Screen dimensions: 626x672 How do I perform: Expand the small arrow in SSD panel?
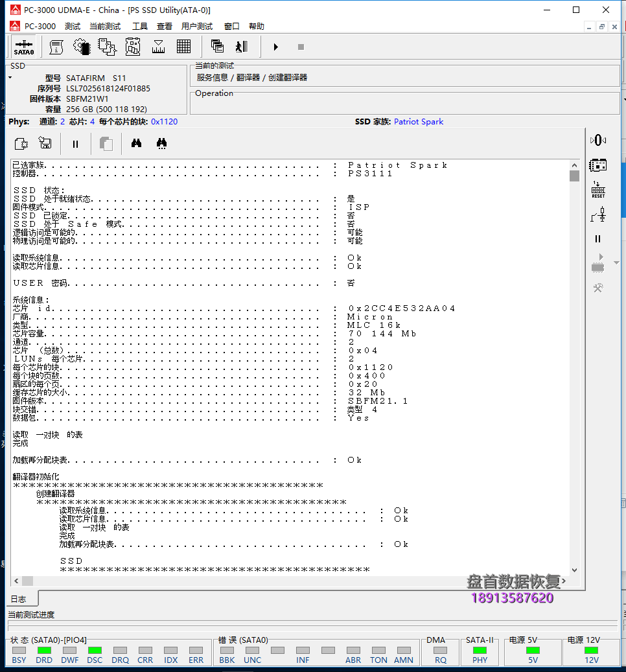coord(10,78)
